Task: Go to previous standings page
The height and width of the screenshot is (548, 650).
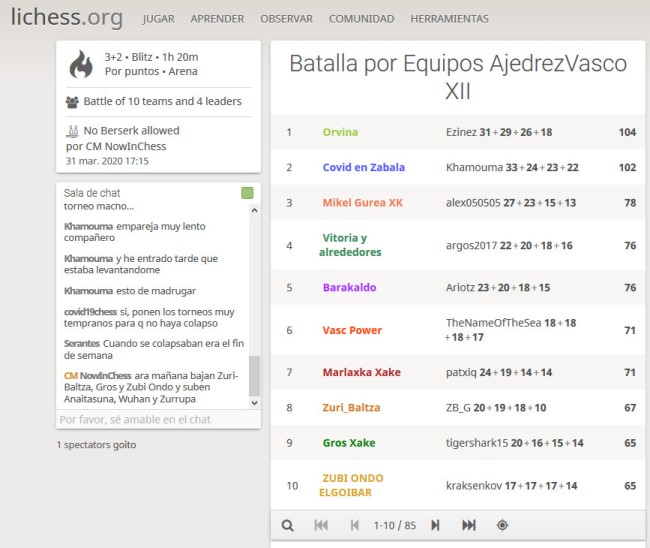Action: [354, 525]
